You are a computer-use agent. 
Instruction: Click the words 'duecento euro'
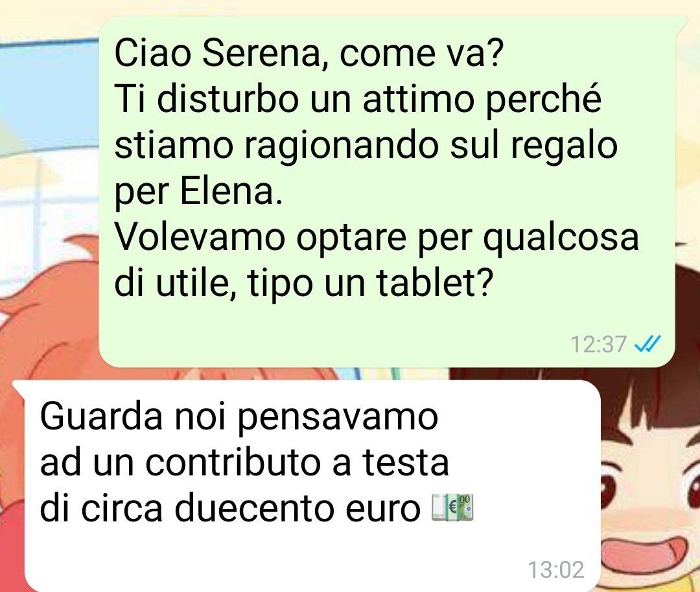coord(297,508)
